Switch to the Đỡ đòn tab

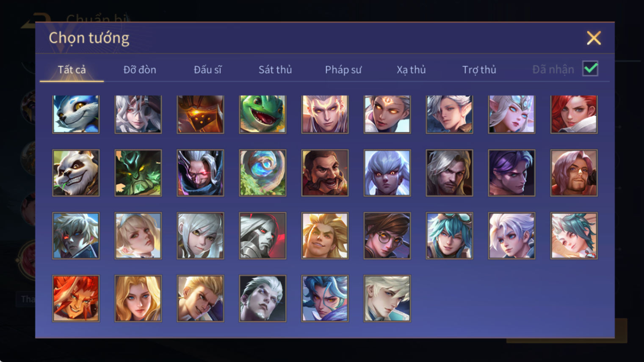(x=140, y=69)
